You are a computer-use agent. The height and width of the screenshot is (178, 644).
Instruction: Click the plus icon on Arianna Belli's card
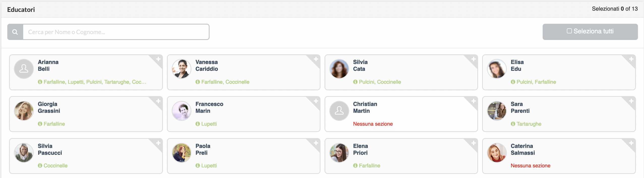158,59
